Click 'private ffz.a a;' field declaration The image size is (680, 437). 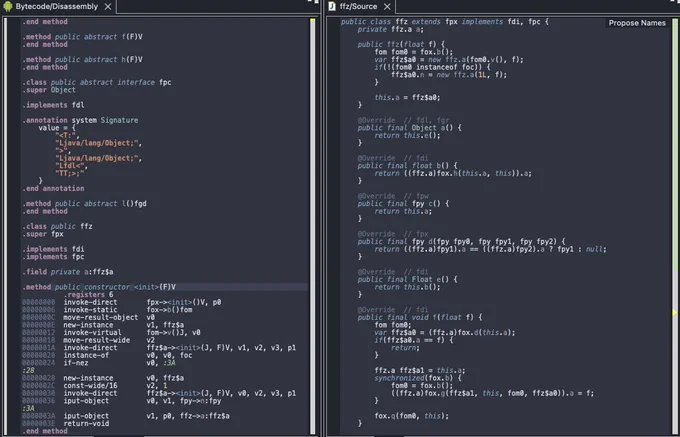tap(390, 29)
